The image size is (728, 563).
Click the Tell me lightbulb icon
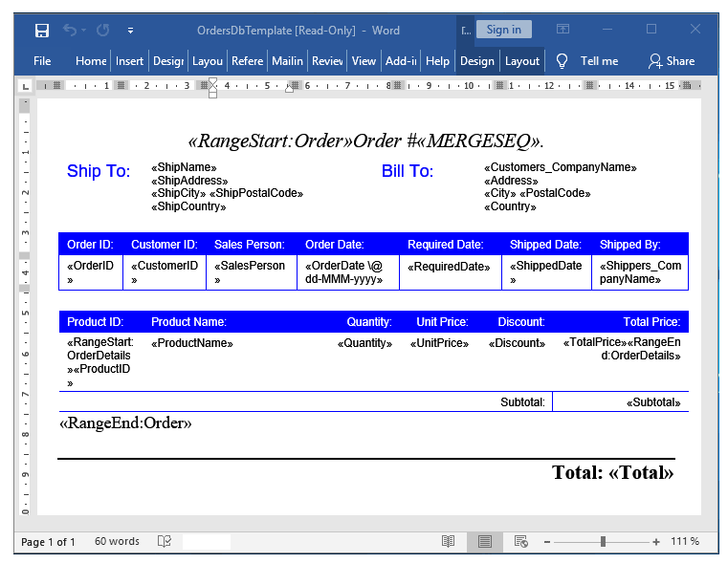(562, 61)
